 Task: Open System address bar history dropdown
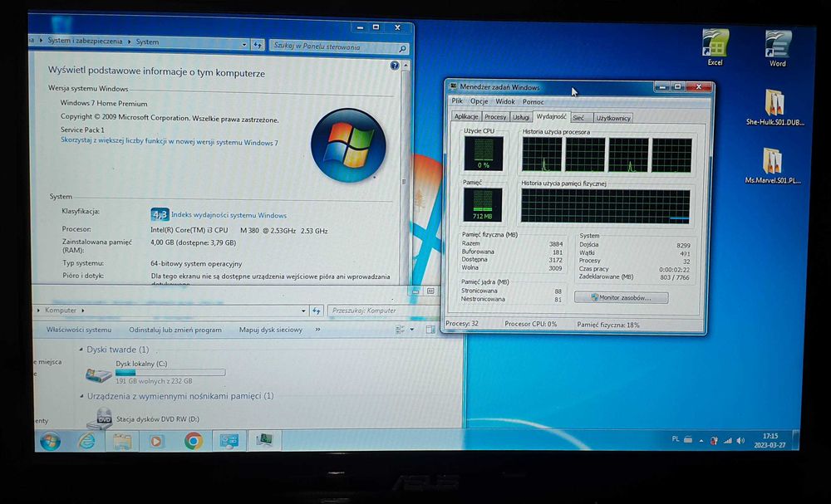[x=243, y=45]
